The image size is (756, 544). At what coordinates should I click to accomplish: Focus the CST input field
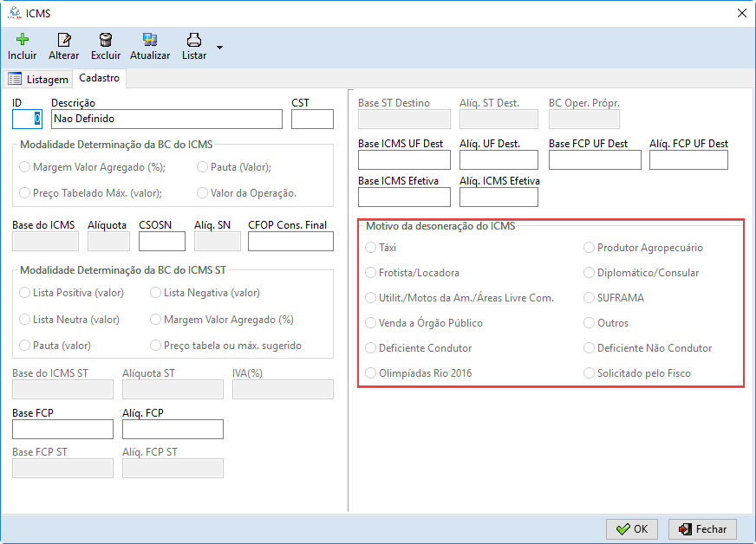click(312, 119)
